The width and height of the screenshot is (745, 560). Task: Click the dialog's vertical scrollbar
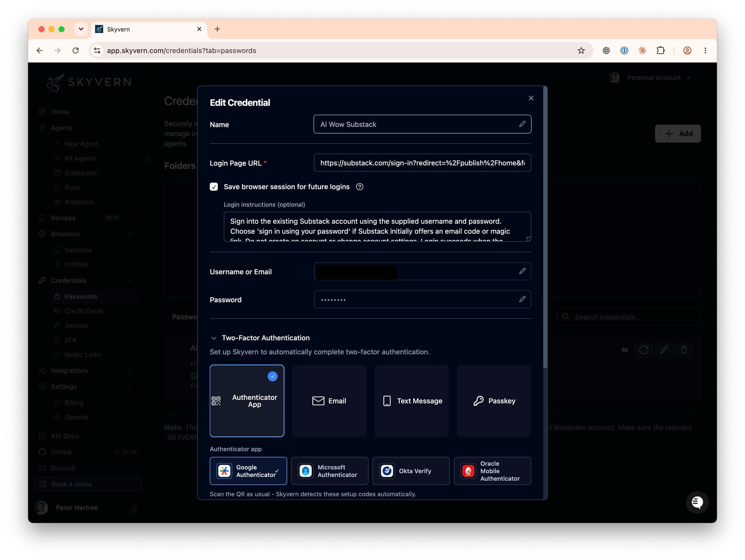point(545,227)
